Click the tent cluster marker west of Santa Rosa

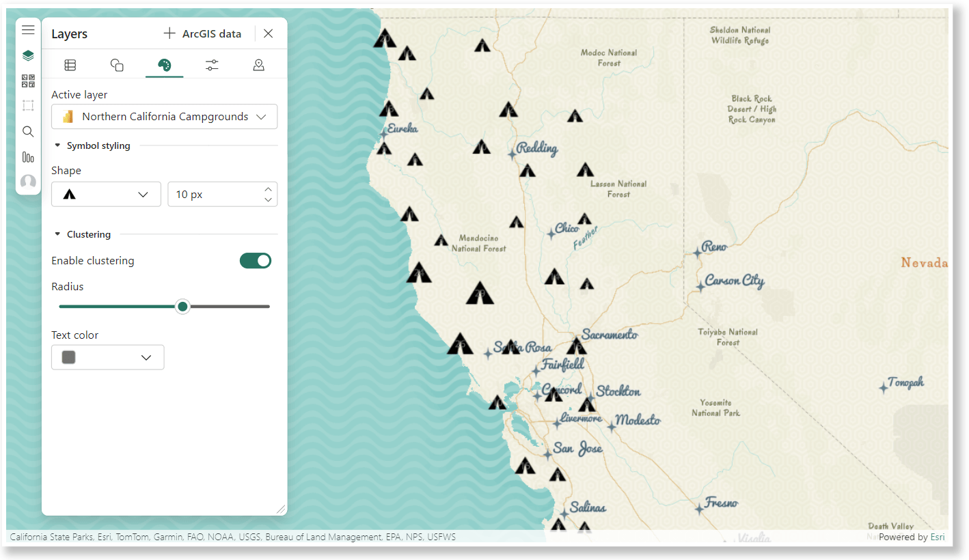461,343
